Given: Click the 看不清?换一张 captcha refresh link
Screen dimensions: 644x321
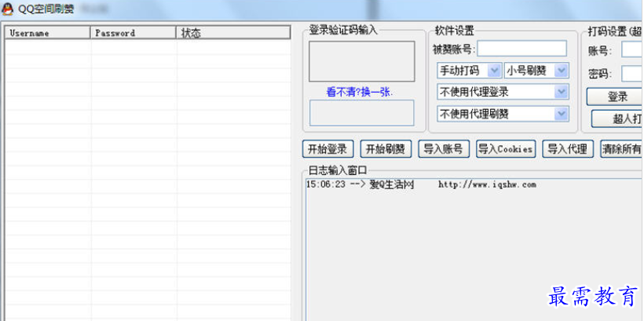Looking at the screenshot, I should (x=360, y=92).
